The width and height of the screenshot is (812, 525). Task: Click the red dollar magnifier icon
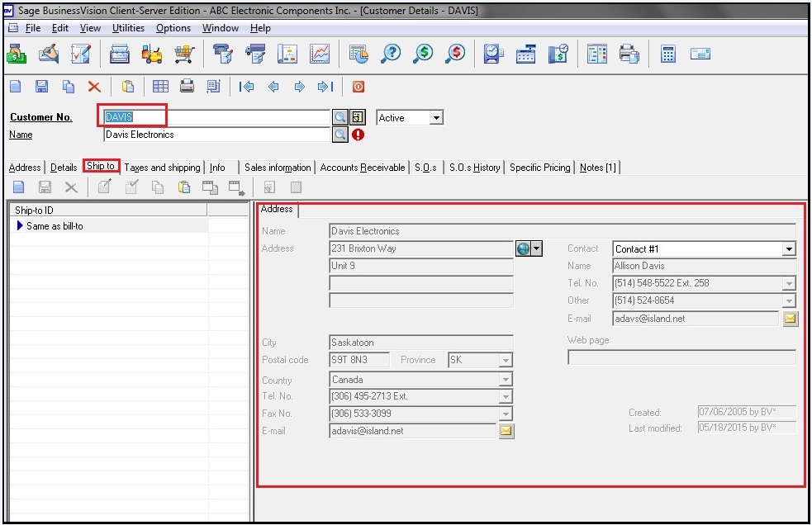[455, 54]
